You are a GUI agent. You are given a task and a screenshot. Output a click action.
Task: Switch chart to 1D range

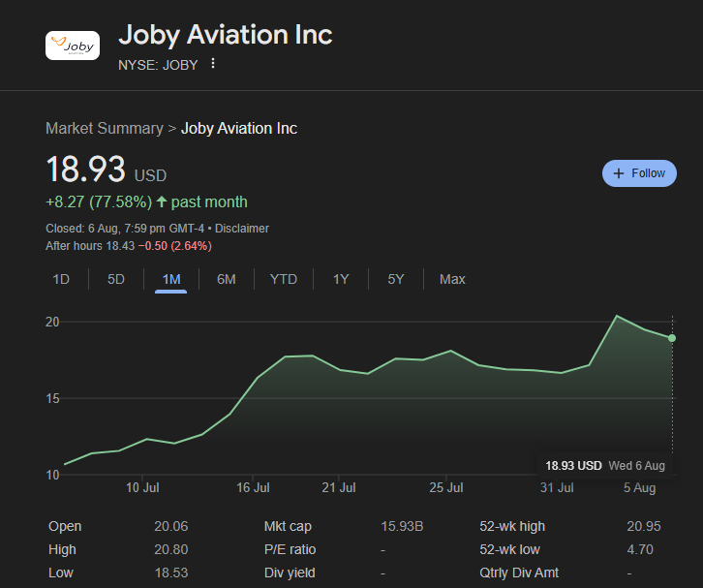point(61,279)
